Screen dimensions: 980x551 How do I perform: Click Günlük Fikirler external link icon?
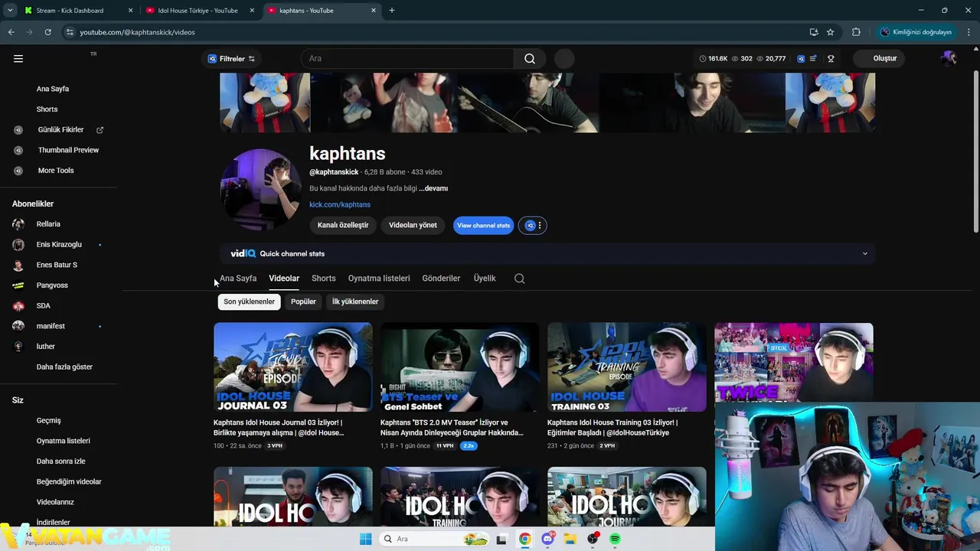[100, 130]
